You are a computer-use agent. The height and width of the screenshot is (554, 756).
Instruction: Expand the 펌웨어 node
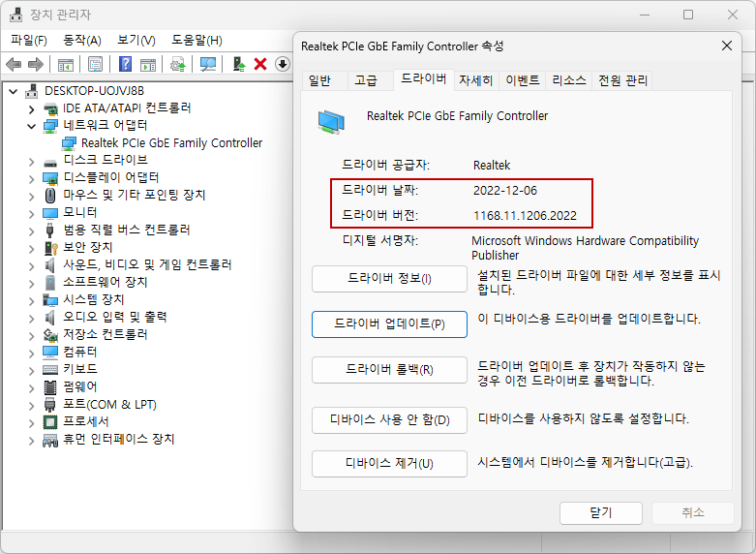[x=32, y=387]
